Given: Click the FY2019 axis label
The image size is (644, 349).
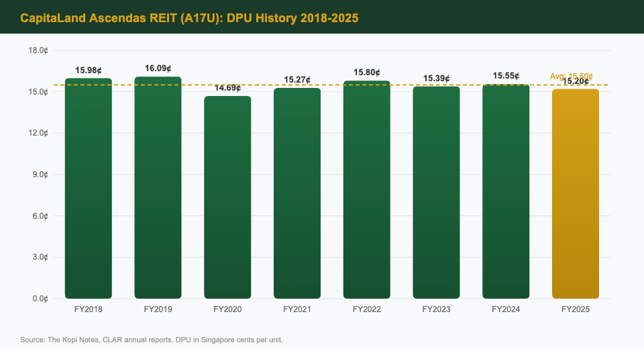Looking at the screenshot, I should click(x=158, y=309).
